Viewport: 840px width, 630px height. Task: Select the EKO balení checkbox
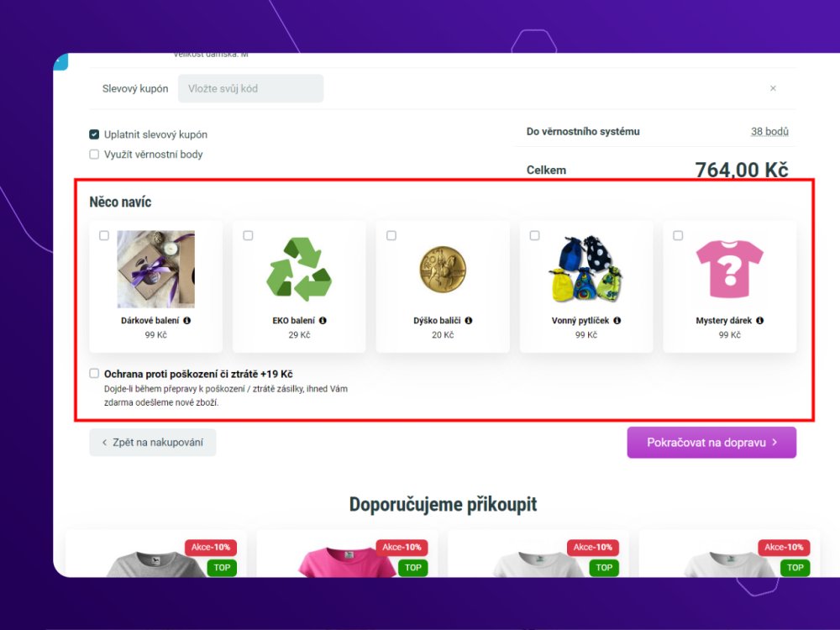coord(248,235)
